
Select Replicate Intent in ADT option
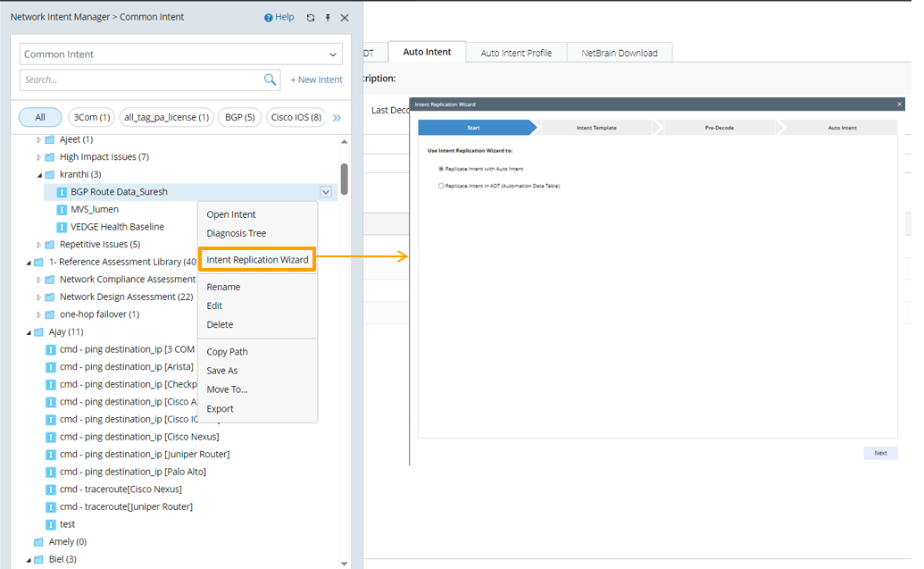[x=441, y=186]
